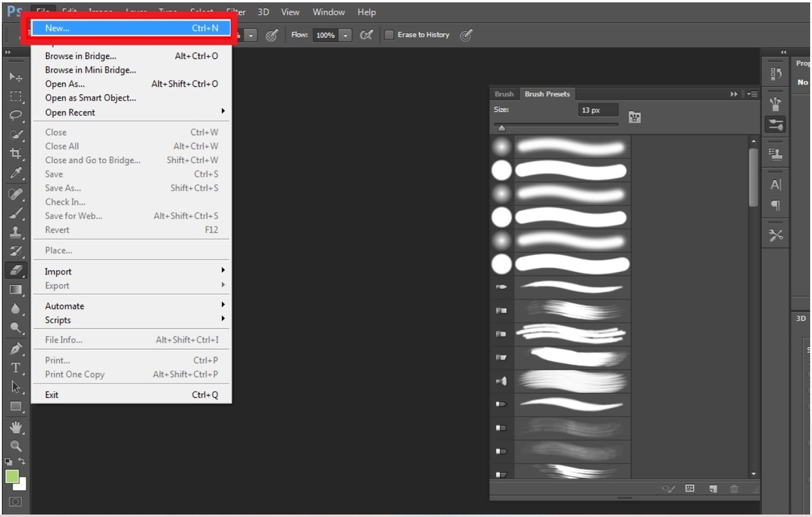Toggle Quick Mask mode
The height and width of the screenshot is (517, 812).
click(x=16, y=502)
